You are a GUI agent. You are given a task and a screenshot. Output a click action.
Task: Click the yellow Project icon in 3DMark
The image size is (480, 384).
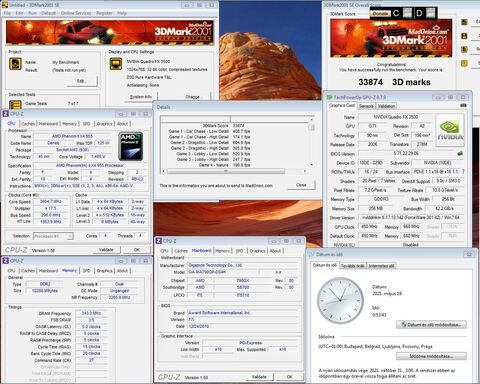[15, 64]
